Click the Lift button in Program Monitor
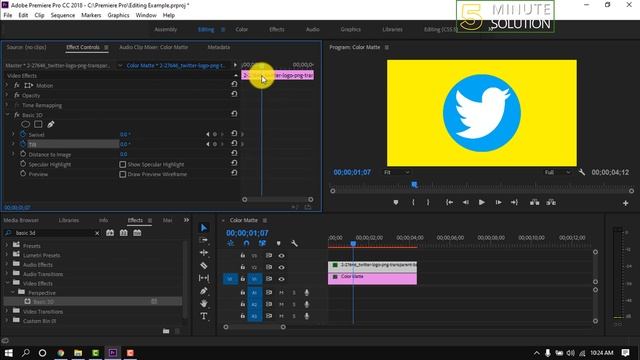Image resolution: width=640 pixels, height=360 pixels. pyautogui.click(x=534, y=202)
